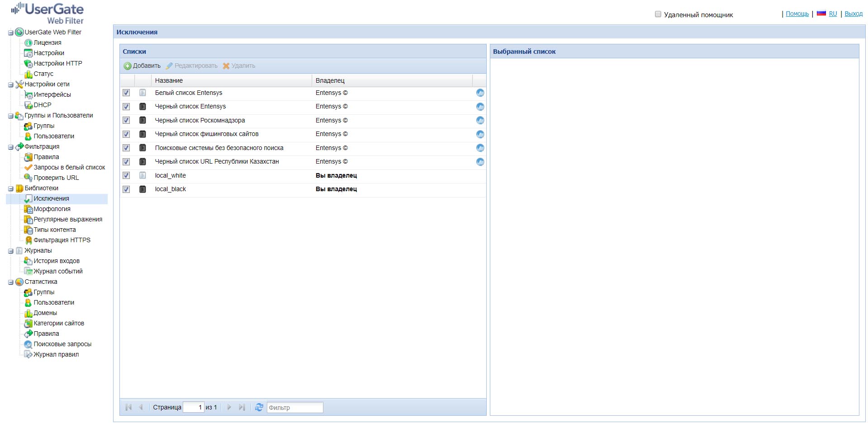This screenshot has height=423, width=868.
Task: Open the Помощь help link
Action: tap(797, 14)
